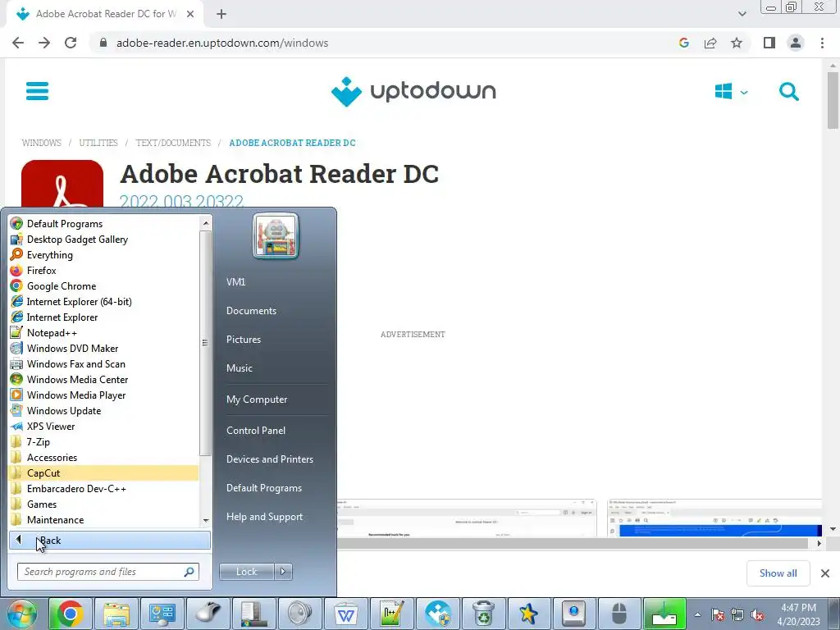Close the Adobe Acrobat Reader tab
Screen dimensions: 840x630
[189, 15]
